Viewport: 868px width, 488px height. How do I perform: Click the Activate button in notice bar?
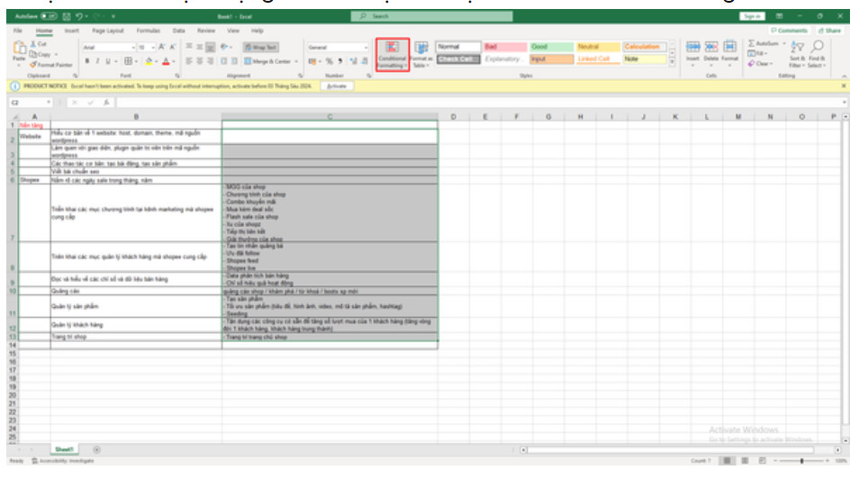[x=337, y=86]
